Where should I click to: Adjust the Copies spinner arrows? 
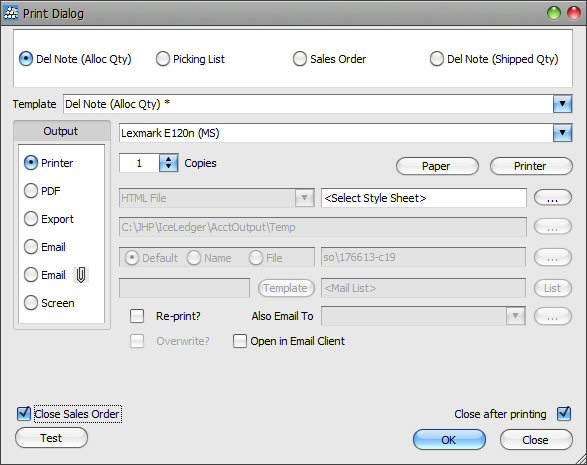[x=168, y=163]
